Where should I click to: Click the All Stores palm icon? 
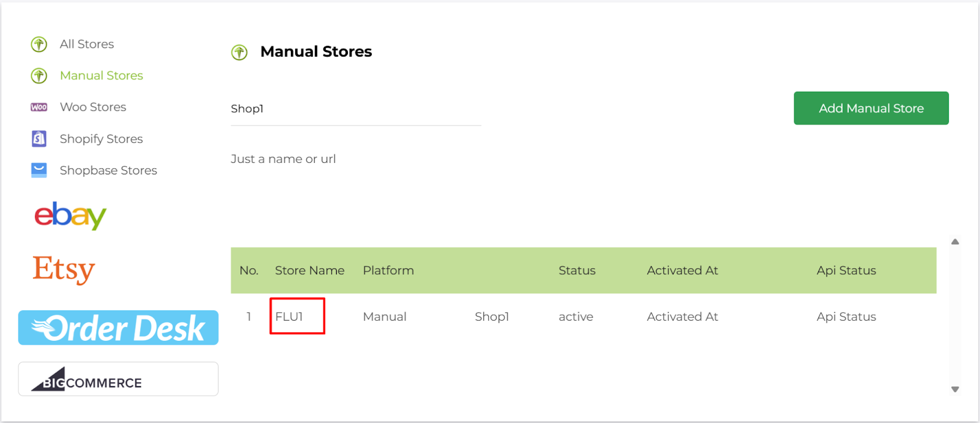click(39, 44)
